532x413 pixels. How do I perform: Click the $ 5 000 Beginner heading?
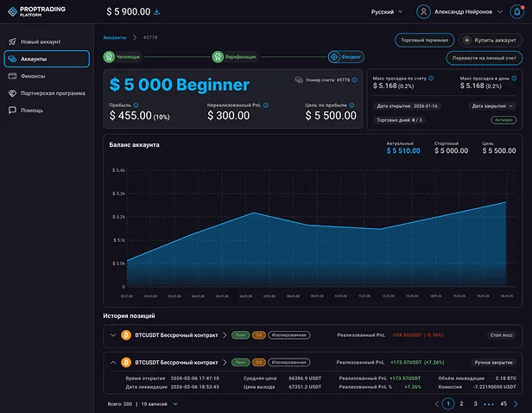click(x=180, y=85)
